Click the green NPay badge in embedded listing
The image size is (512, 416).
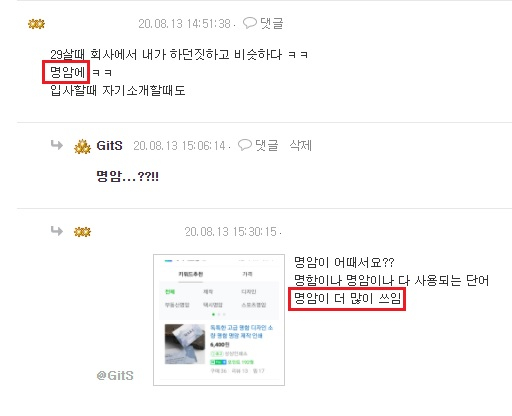218,362
